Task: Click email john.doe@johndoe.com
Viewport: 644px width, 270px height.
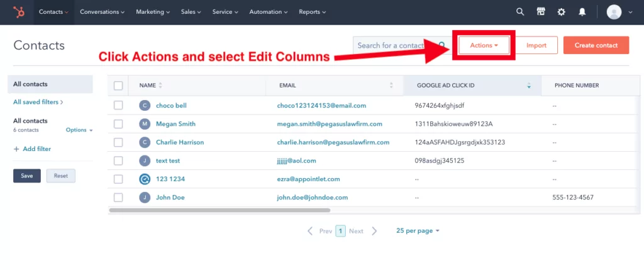Action: pos(313,198)
